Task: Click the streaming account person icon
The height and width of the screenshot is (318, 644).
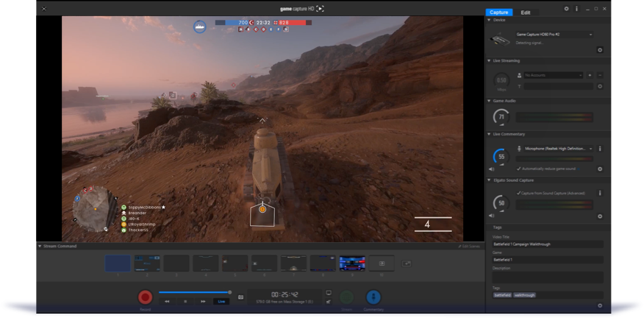Action: pyautogui.click(x=519, y=75)
